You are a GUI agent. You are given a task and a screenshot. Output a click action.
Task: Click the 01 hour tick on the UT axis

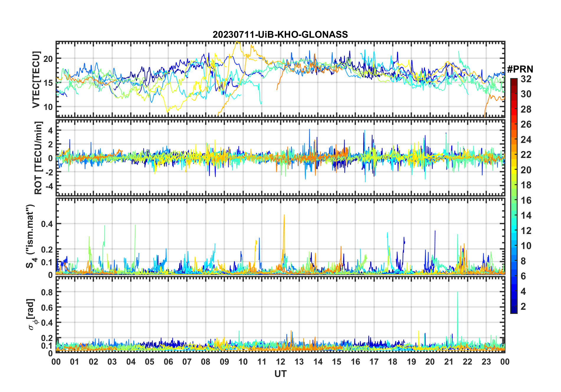75,362
